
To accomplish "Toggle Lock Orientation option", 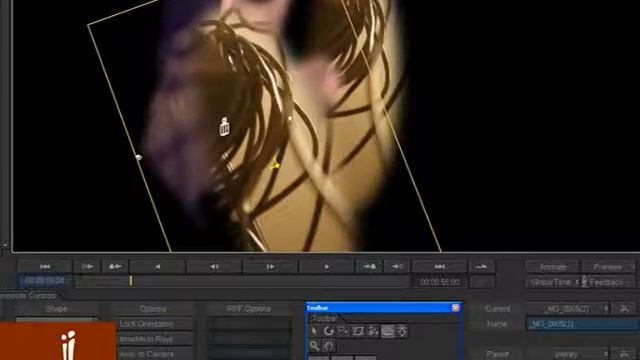I will point(154,324).
